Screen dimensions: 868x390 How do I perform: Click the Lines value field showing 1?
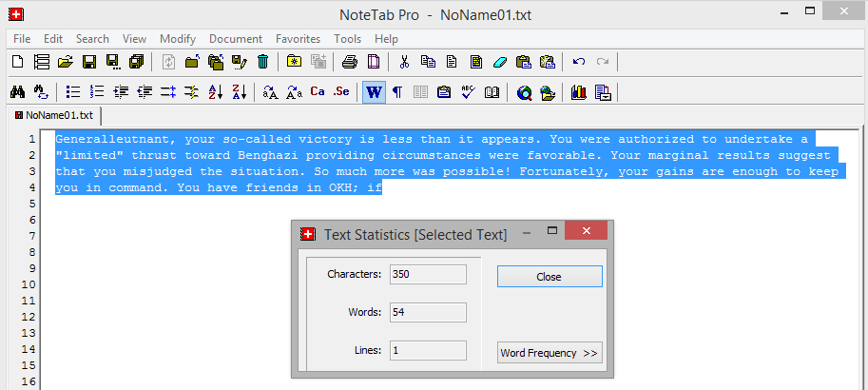coord(428,351)
